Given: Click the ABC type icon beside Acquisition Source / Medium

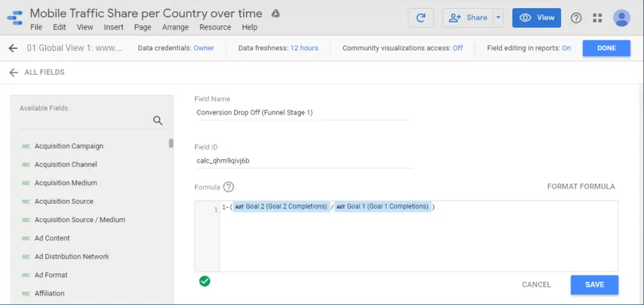Looking at the screenshot, I should point(26,220).
